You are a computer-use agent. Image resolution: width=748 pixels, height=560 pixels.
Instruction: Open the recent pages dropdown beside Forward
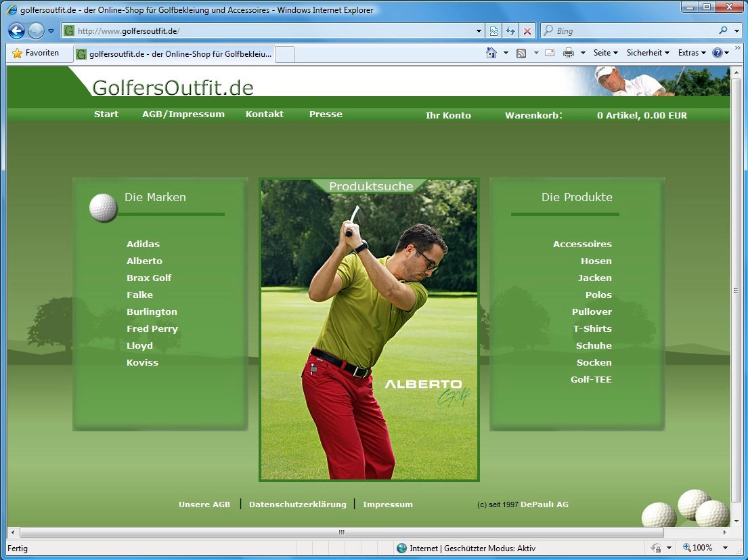click(x=51, y=31)
